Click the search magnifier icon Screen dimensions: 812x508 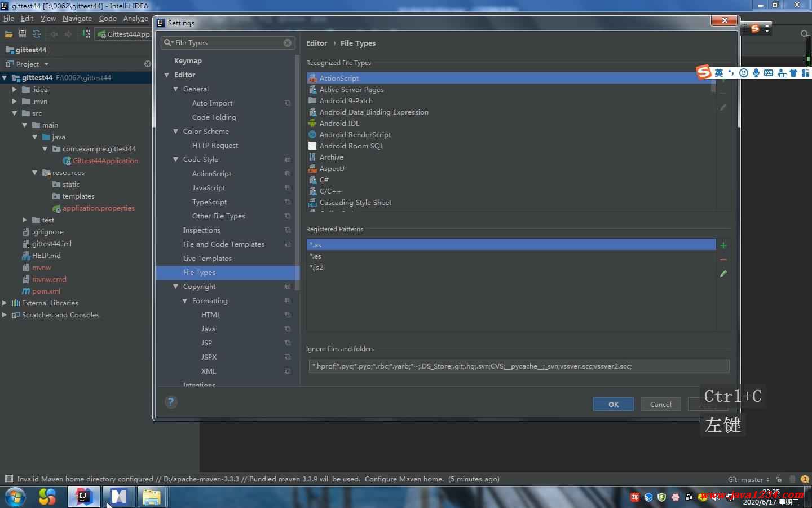click(x=805, y=34)
